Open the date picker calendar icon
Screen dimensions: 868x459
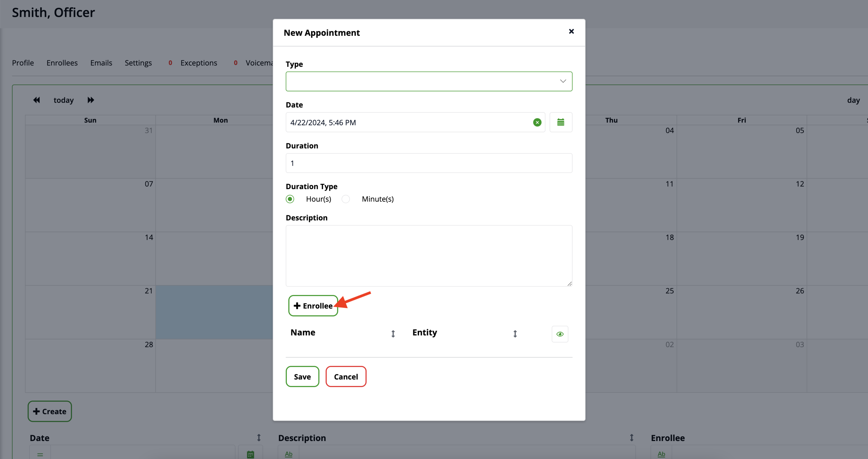tap(560, 122)
